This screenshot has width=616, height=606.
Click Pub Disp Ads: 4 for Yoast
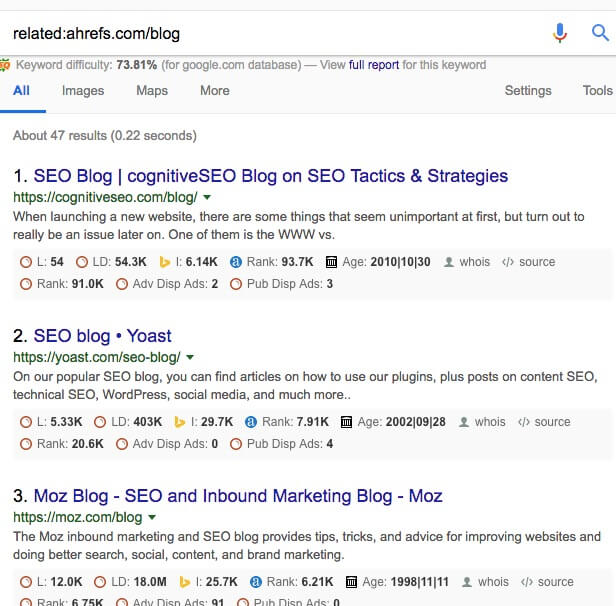pos(282,444)
